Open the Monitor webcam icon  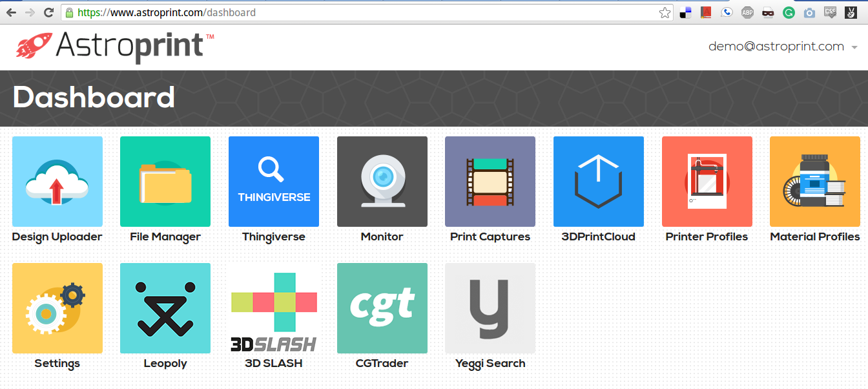[382, 182]
